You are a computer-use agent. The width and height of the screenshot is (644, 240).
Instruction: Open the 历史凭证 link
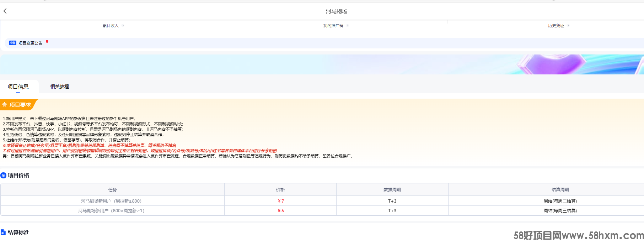pos(556,26)
